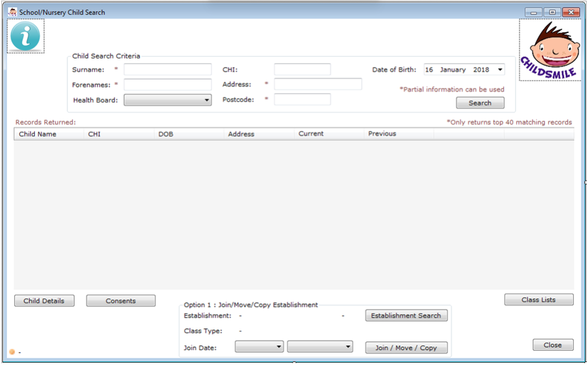Click the Close button at bottom right
Viewport: 588px width, 365px height.
coord(552,345)
